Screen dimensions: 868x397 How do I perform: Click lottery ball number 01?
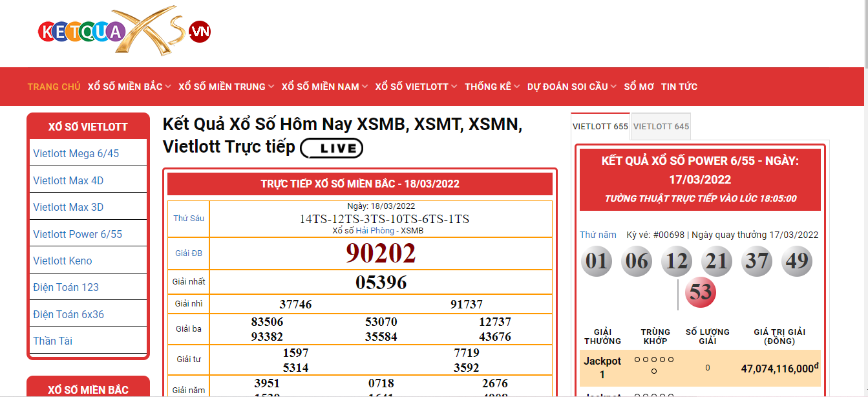(x=597, y=261)
